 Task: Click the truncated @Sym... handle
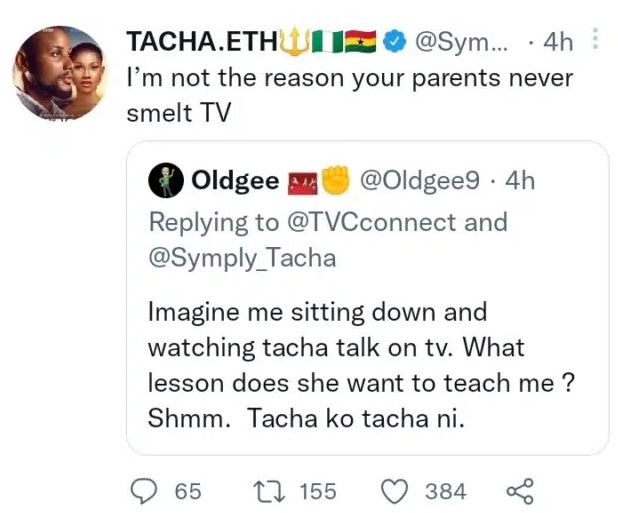pos(463,41)
